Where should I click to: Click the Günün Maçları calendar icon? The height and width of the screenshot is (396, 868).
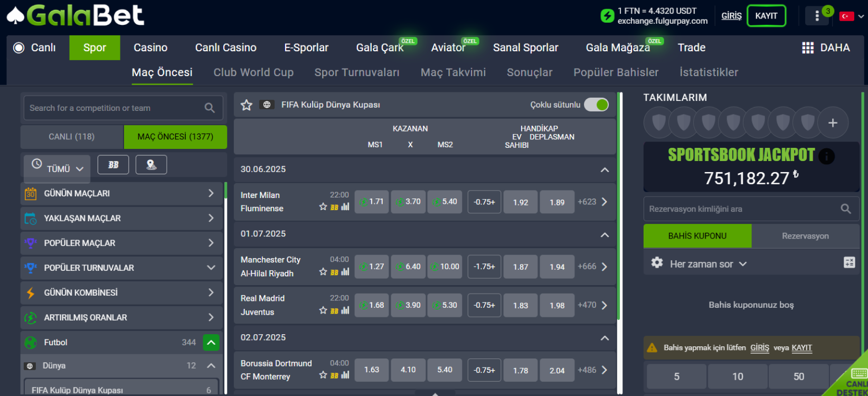[31, 194]
